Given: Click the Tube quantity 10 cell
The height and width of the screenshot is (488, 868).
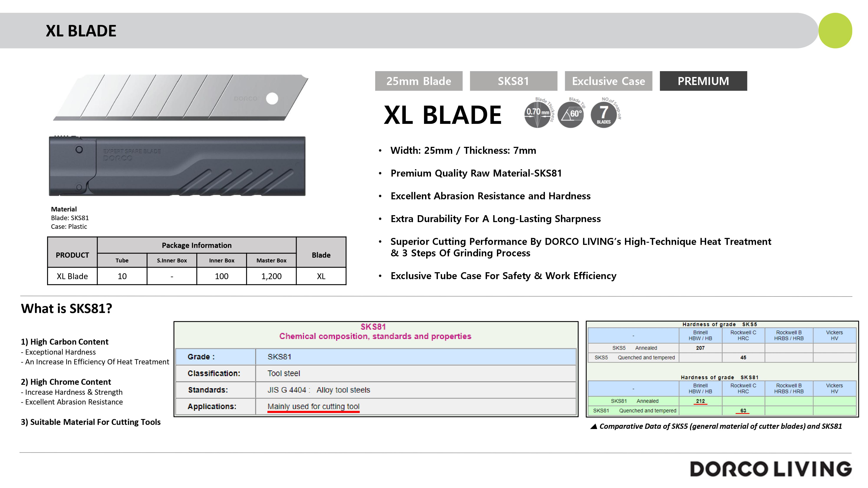Looking at the screenshot, I should [122, 276].
